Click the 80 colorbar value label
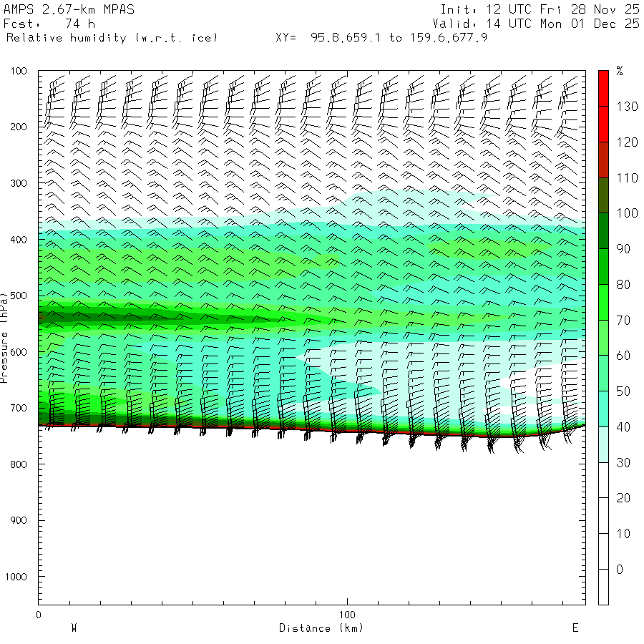Viewport: 644px width, 644px height. (623, 285)
